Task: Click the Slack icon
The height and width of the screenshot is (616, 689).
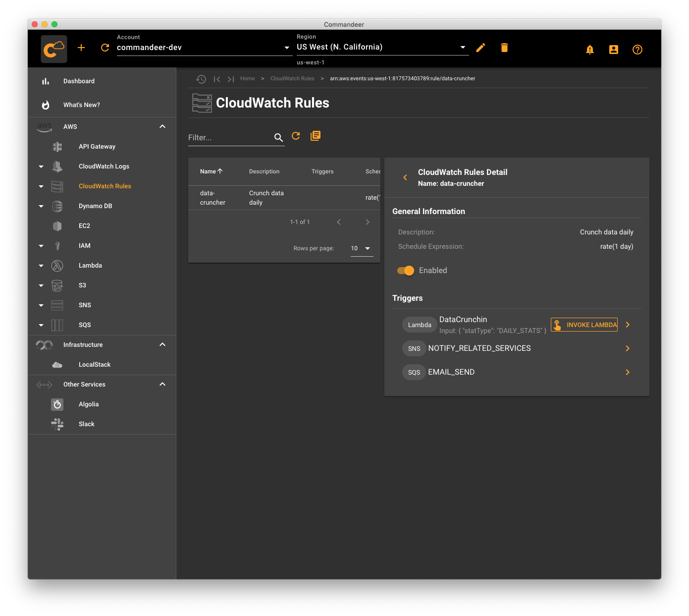Action: tap(57, 424)
